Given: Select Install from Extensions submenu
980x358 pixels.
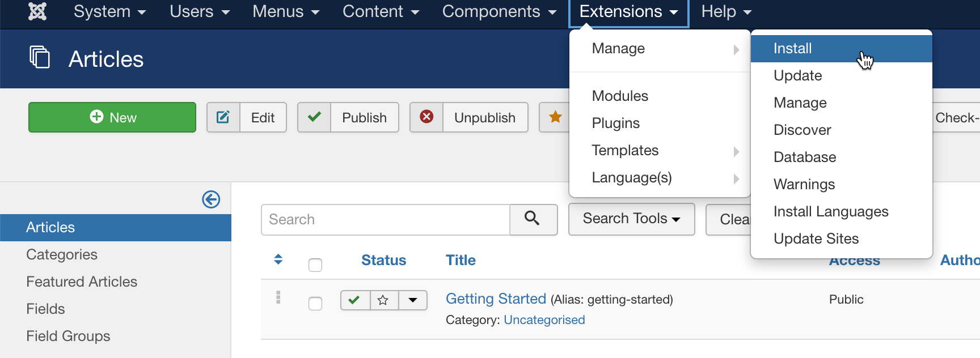Looking at the screenshot, I should point(793,49).
